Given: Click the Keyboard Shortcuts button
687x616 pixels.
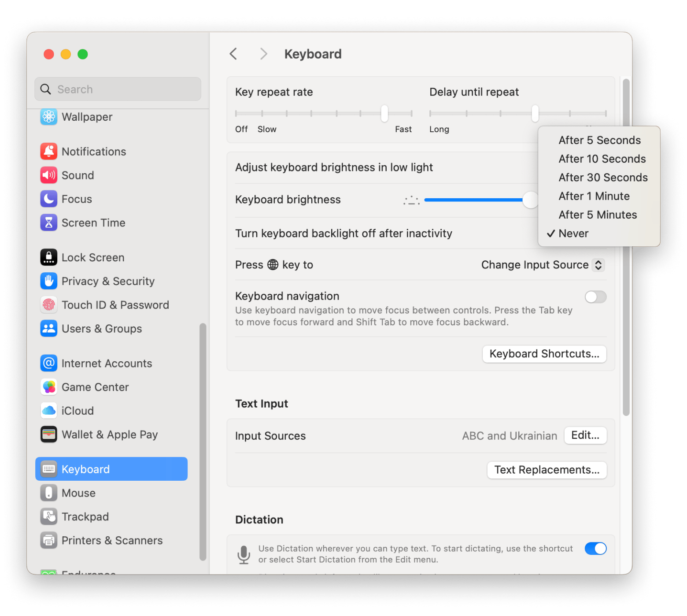Looking at the screenshot, I should (x=544, y=354).
